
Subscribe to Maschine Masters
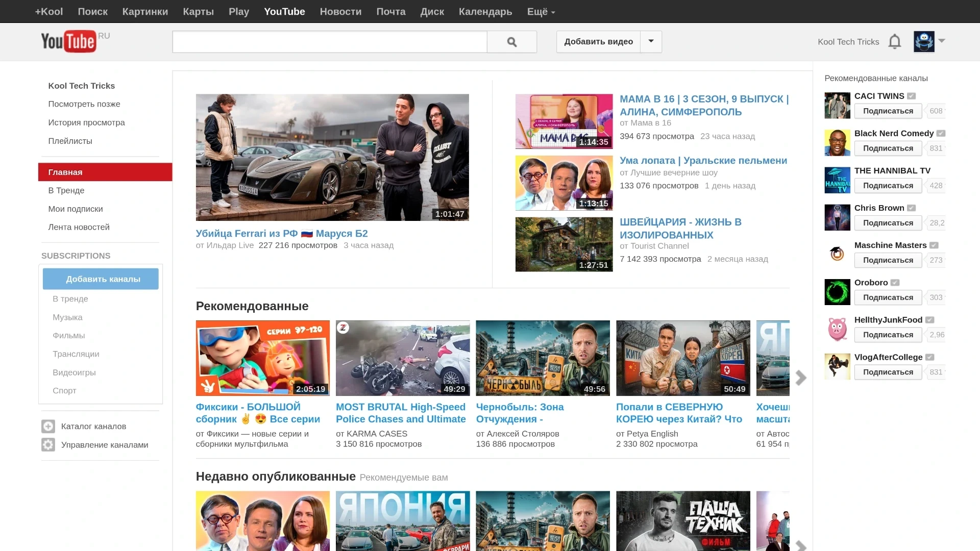888,260
